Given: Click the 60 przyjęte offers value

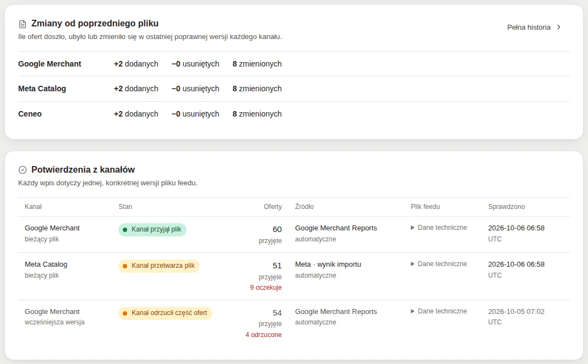Looking at the screenshot, I should 270,234.
